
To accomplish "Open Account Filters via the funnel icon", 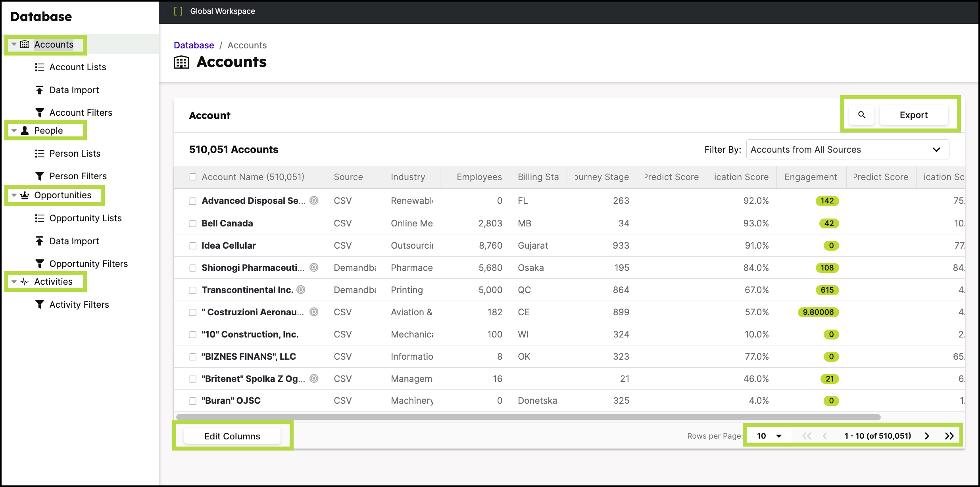I will tap(40, 112).
